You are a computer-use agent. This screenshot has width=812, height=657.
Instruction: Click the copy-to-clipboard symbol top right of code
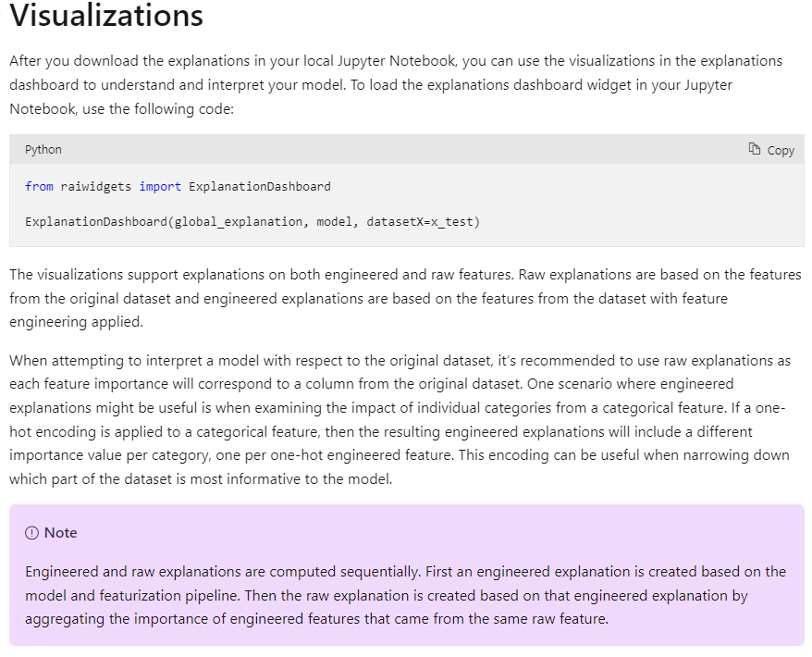[753, 149]
